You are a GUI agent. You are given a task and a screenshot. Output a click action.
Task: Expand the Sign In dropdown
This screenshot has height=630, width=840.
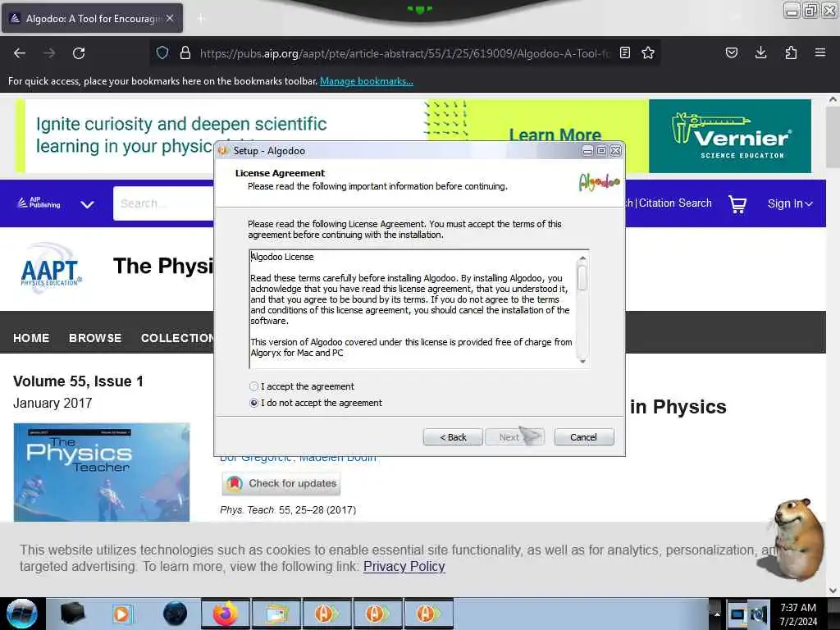(790, 203)
